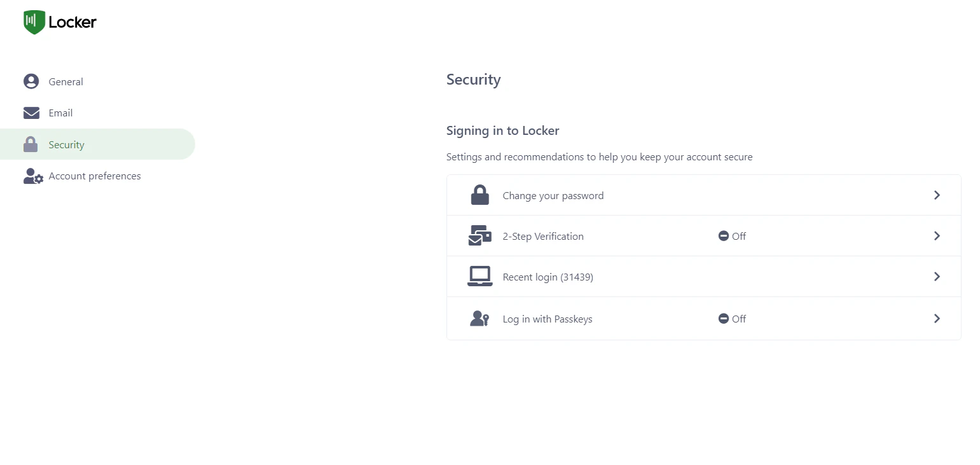Image resolution: width=980 pixels, height=465 pixels.
Task: Open Change your password settings
Action: pos(553,195)
